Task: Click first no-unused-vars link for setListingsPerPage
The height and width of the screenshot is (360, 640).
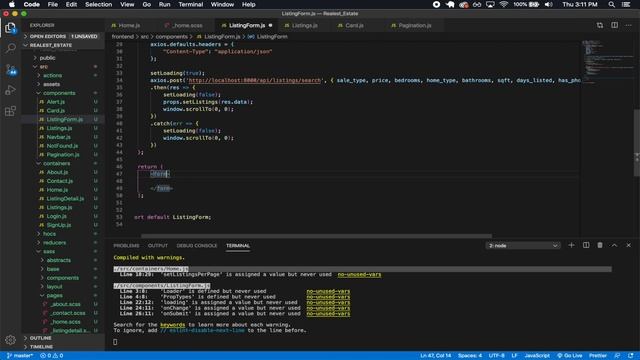Action: point(359,274)
